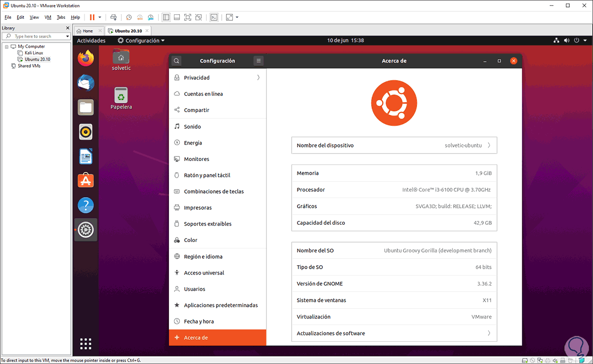Switch to Unity mode toolbar icon
Image resolution: width=593 pixels, height=364 pixels.
[199, 17]
